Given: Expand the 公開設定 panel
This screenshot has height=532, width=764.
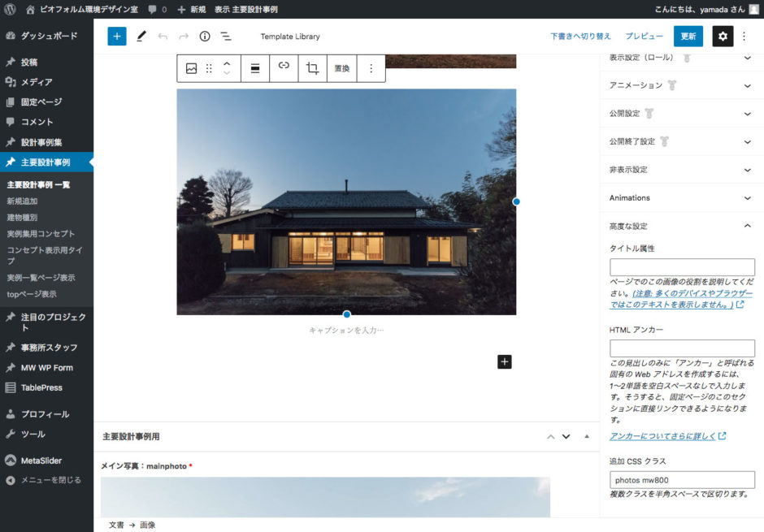Looking at the screenshot, I should tap(682, 114).
